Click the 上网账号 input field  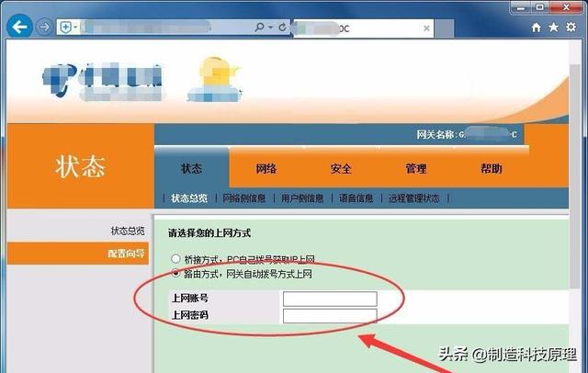pos(330,299)
